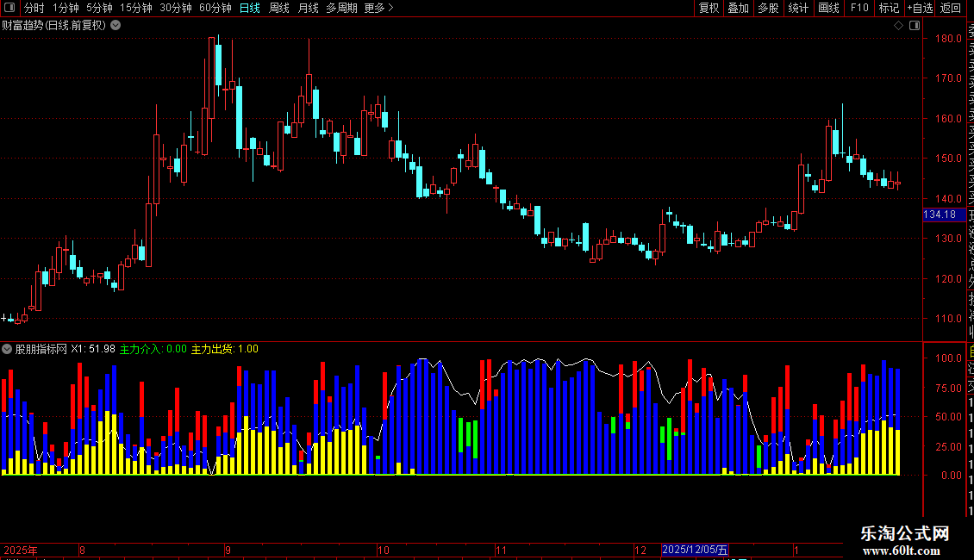Select the 1分钟 period tab
This screenshot has height=560, width=974.
tap(66, 8)
